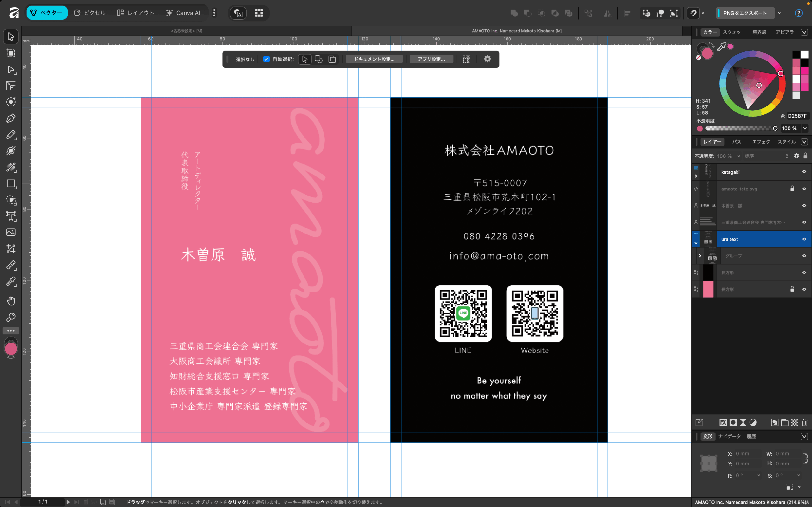Screen dimensions: 812x507
Task: Toggle visibility of ura text layer
Action: click(x=804, y=239)
